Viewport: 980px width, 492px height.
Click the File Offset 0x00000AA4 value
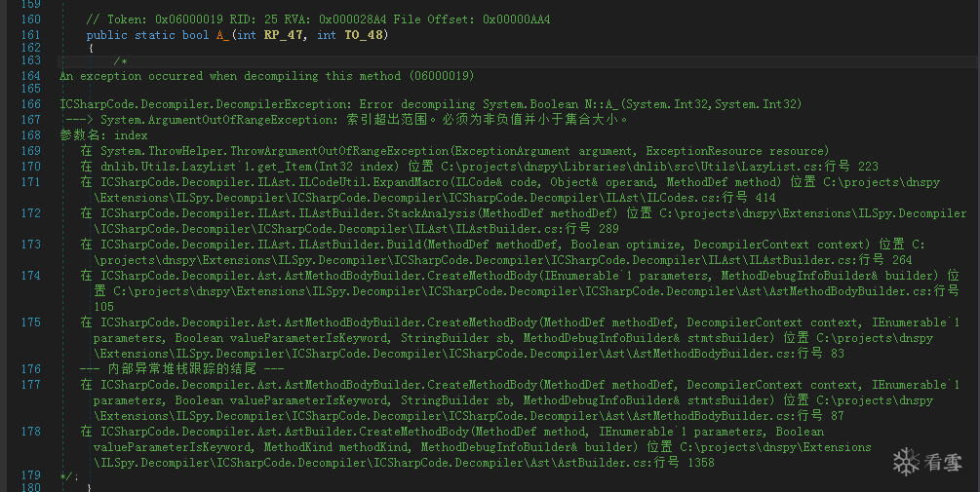(516, 19)
